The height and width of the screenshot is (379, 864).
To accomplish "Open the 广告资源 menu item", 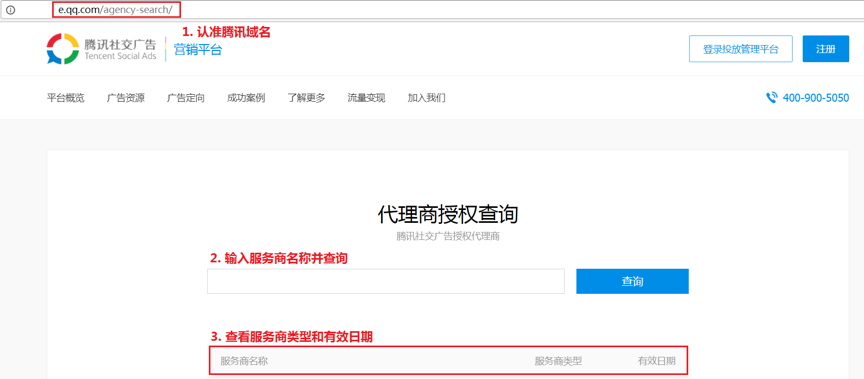I will 126,98.
